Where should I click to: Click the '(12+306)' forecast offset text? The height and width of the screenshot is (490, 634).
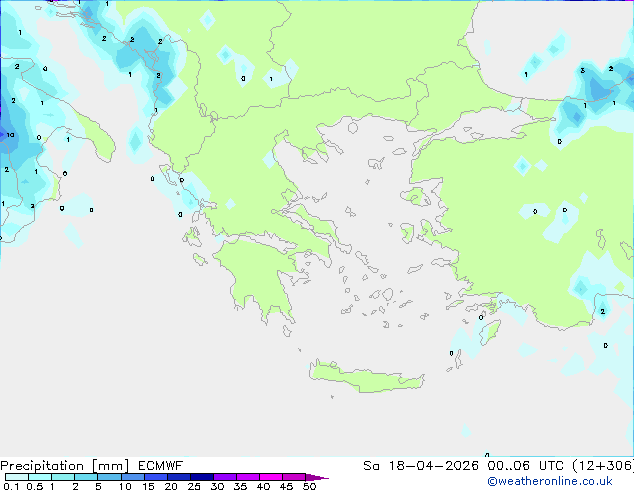603,466
